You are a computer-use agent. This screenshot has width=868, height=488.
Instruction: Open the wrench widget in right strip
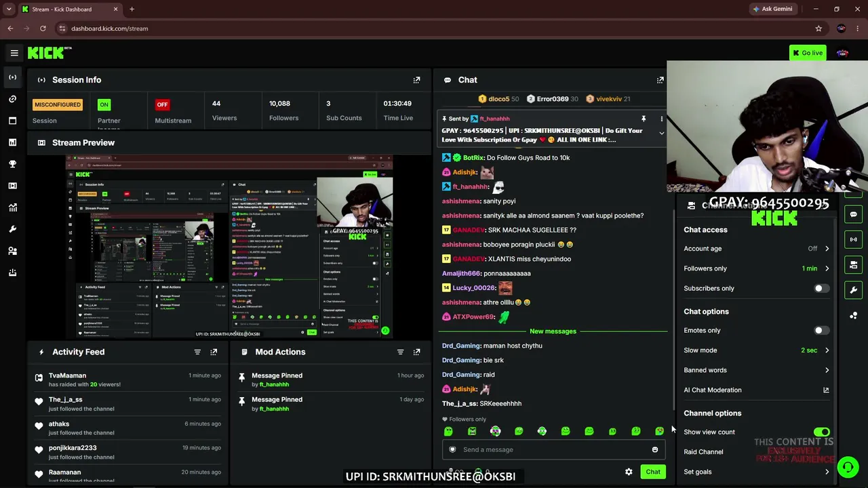coord(853,290)
